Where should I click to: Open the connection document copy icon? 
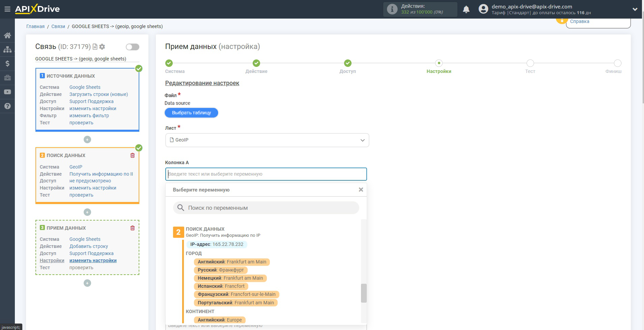pos(95,47)
